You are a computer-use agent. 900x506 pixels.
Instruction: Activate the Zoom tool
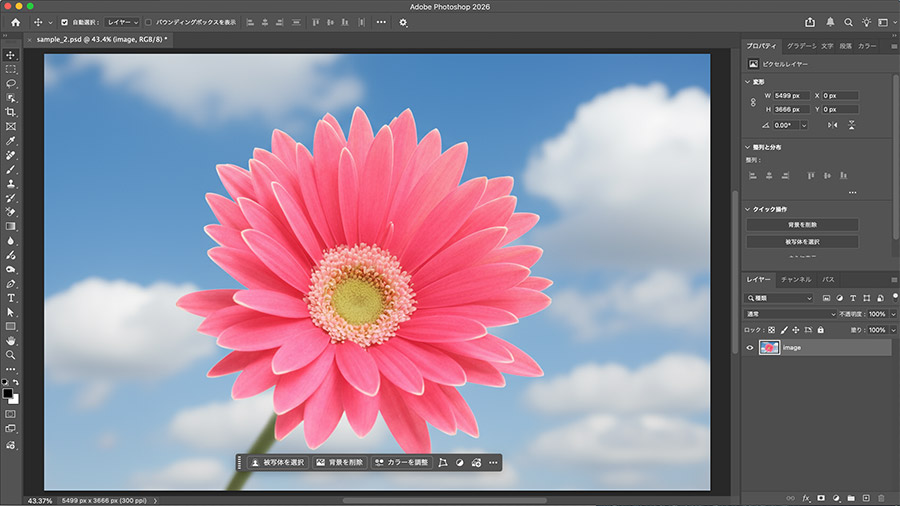pos(11,355)
